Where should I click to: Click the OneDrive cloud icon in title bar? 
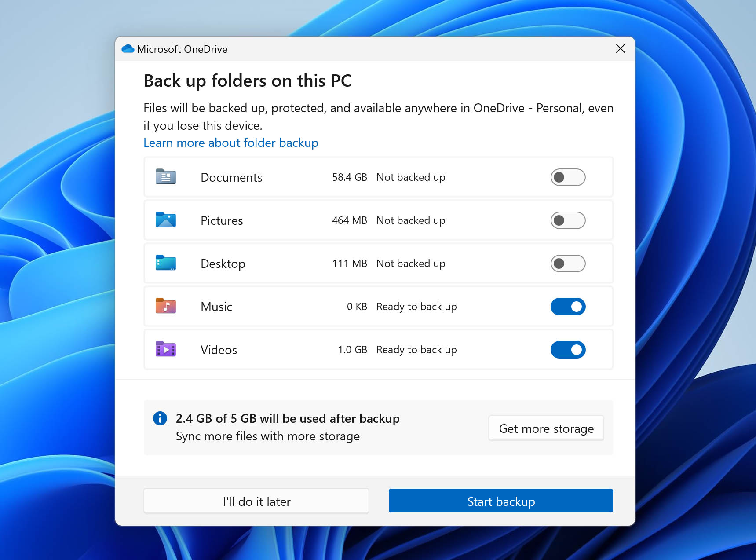128,49
